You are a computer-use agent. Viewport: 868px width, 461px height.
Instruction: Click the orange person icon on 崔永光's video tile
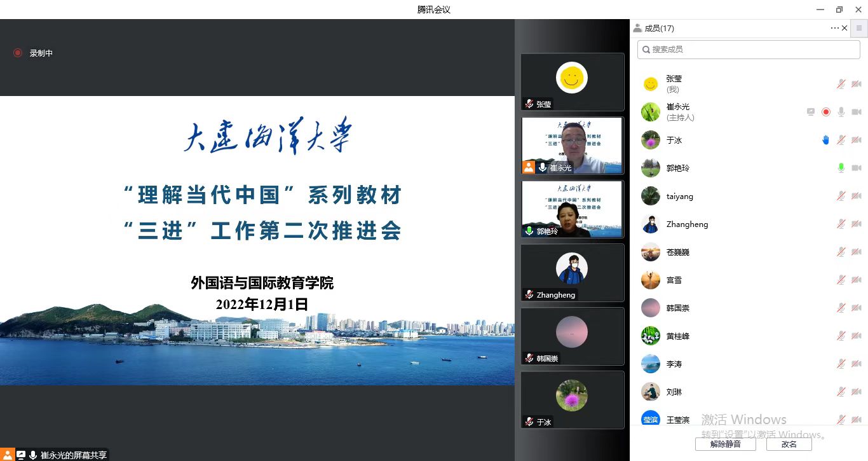(x=528, y=167)
